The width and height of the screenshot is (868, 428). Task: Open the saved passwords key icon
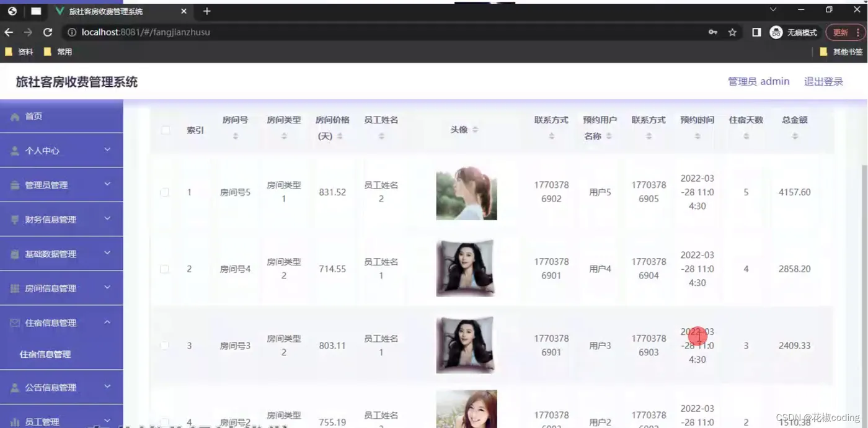713,32
